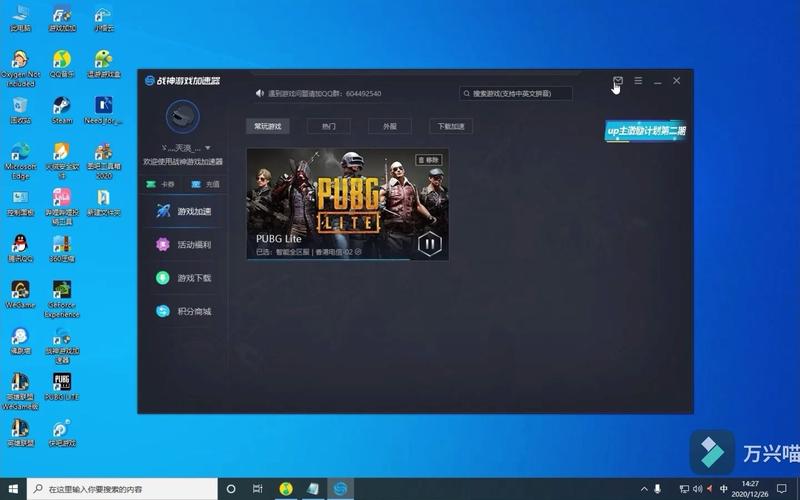Image resolution: width=800 pixels, height=500 pixels.
Task: Switch to the 下载加速 tab
Action: (451, 126)
